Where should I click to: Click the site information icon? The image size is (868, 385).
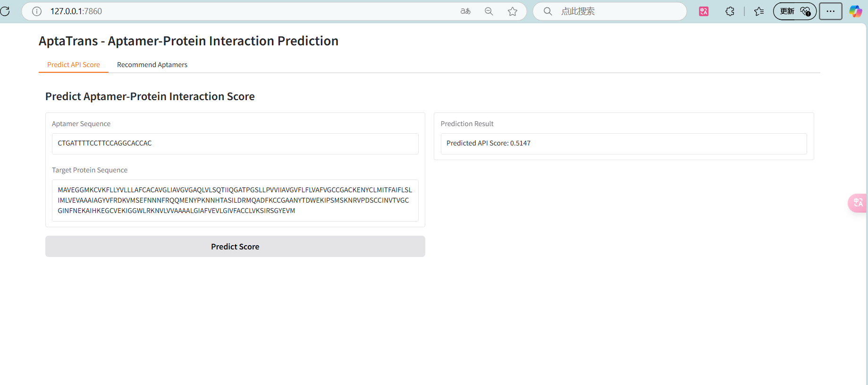(37, 11)
